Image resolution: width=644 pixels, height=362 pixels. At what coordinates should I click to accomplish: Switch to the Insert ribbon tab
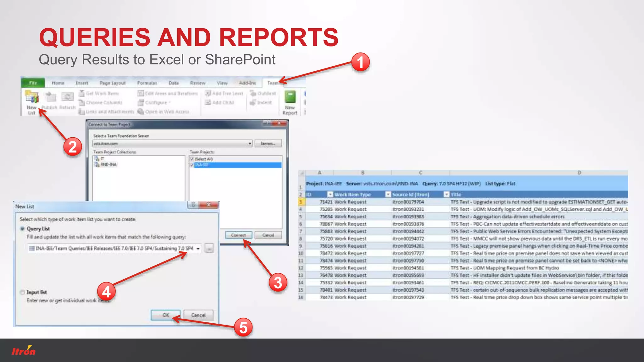pyautogui.click(x=82, y=83)
